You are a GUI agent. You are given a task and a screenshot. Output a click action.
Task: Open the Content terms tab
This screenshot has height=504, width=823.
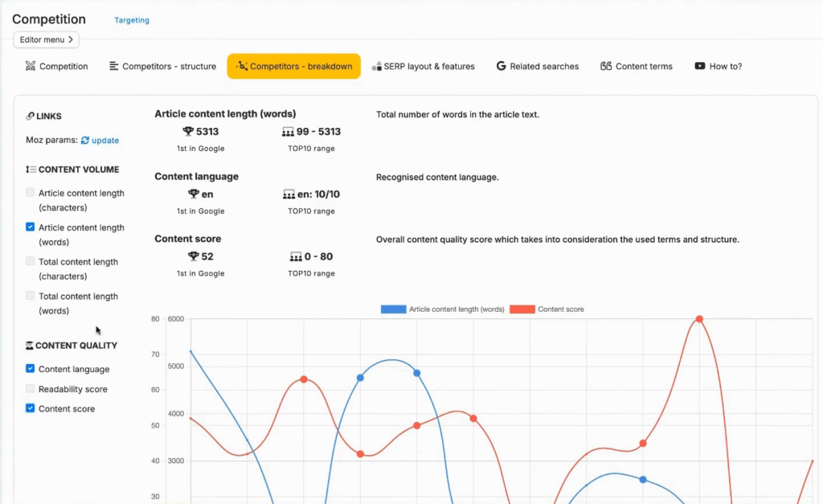point(637,66)
